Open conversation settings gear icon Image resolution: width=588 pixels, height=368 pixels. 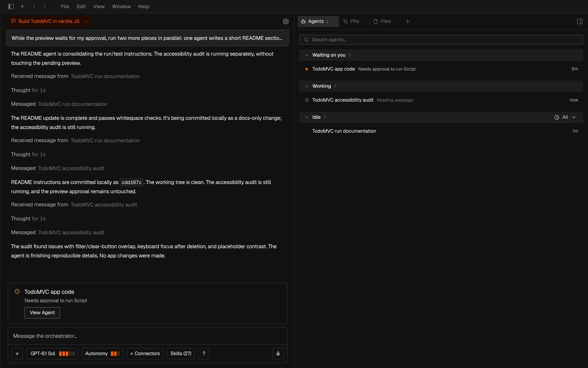tap(286, 21)
